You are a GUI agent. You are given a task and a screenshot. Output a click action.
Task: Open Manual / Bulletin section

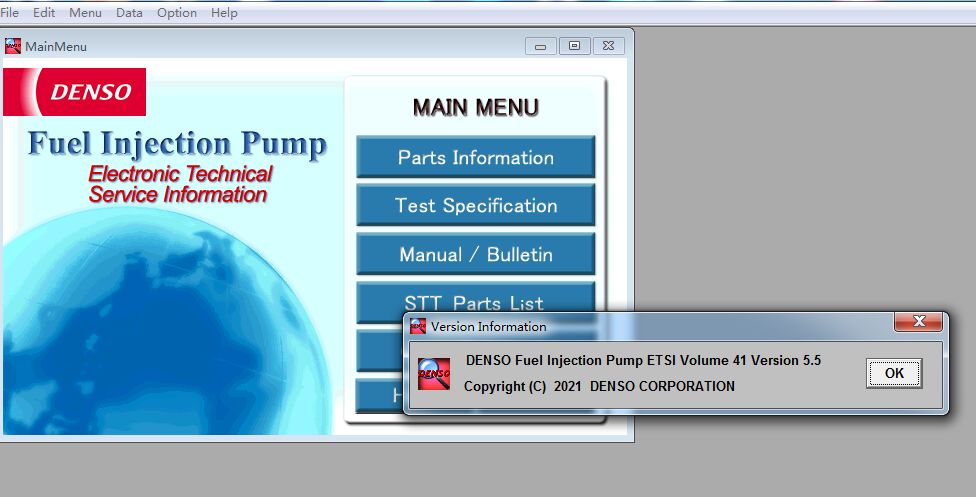tap(476, 254)
